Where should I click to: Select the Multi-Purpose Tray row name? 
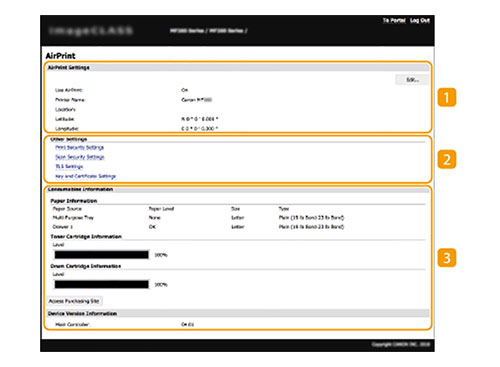point(73,218)
